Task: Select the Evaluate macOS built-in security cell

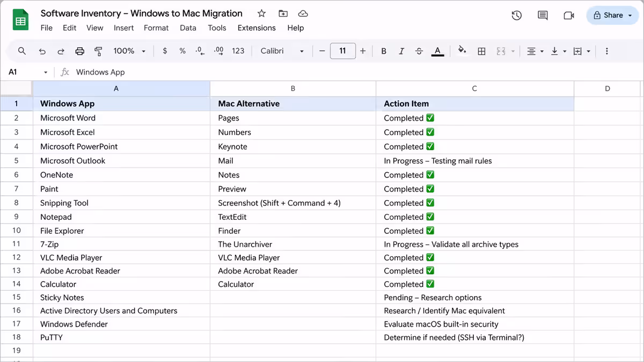Action: pyautogui.click(x=475, y=324)
